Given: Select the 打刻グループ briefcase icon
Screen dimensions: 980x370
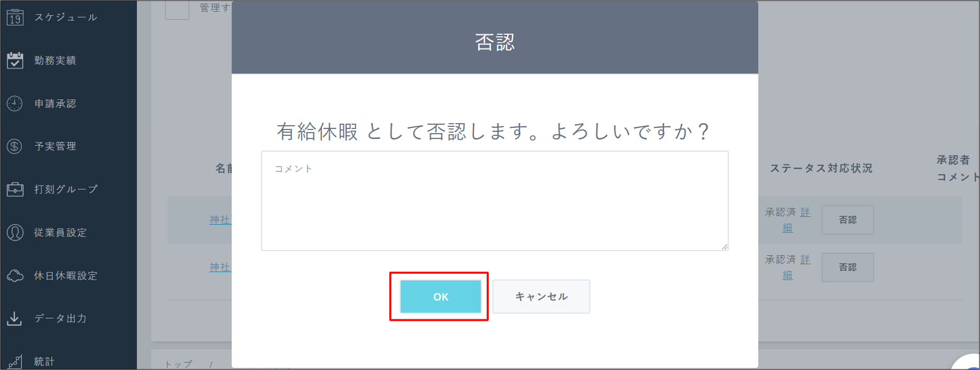Looking at the screenshot, I should [16, 189].
